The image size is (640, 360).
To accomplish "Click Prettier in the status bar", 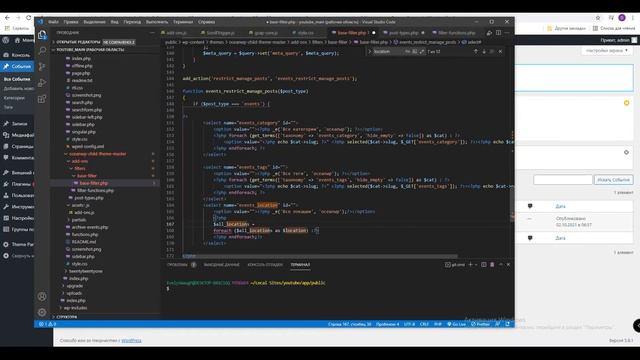I will [x=480, y=324].
